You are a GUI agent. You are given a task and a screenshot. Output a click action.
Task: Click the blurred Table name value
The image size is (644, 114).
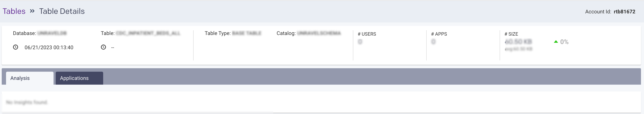148,33
